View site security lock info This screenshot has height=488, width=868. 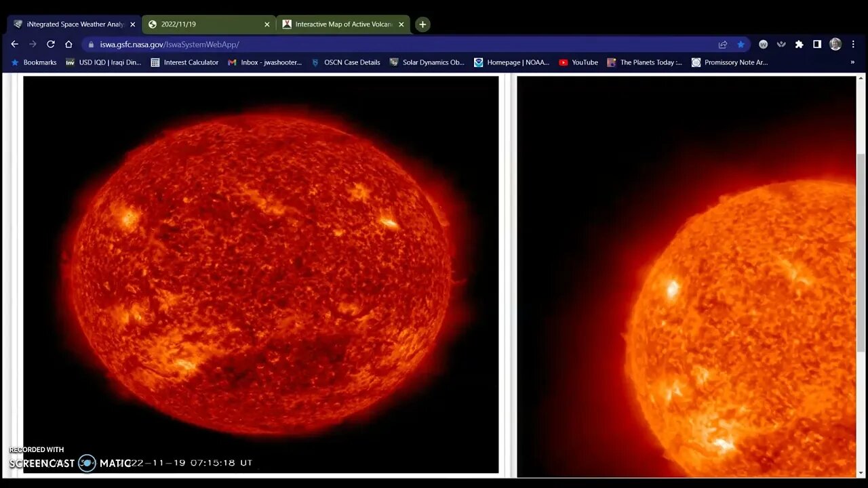91,45
